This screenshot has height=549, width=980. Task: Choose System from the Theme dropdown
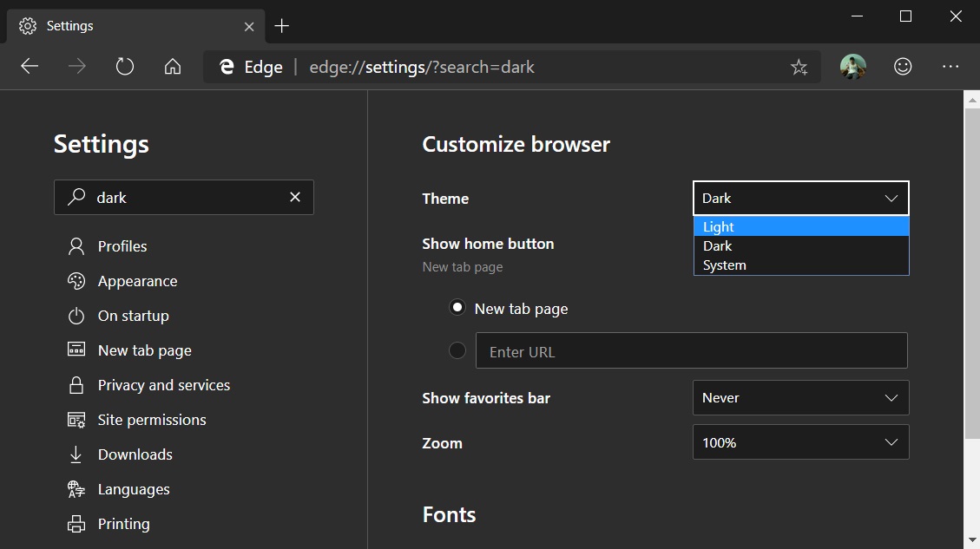coord(724,265)
